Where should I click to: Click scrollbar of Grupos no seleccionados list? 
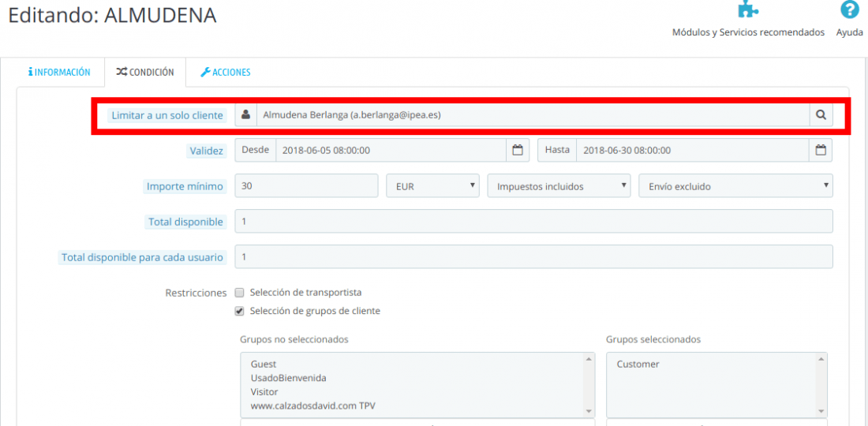(x=588, y=385)
